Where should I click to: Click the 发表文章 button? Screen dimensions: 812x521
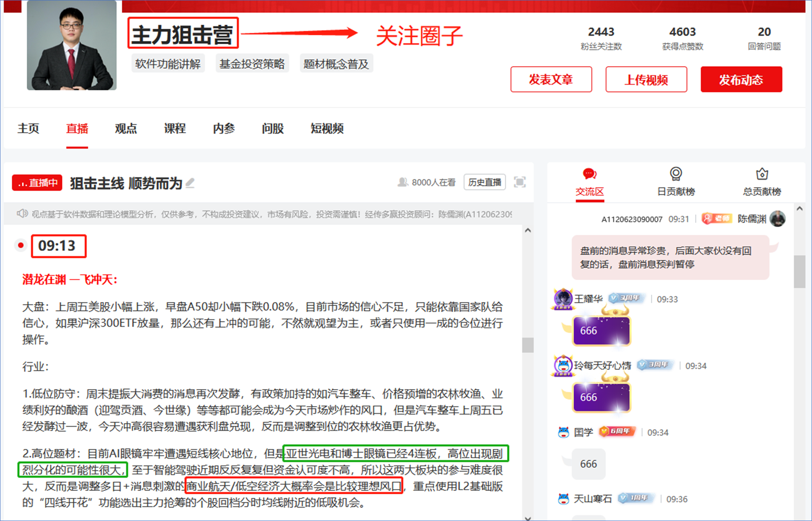[x=551, y=79]
